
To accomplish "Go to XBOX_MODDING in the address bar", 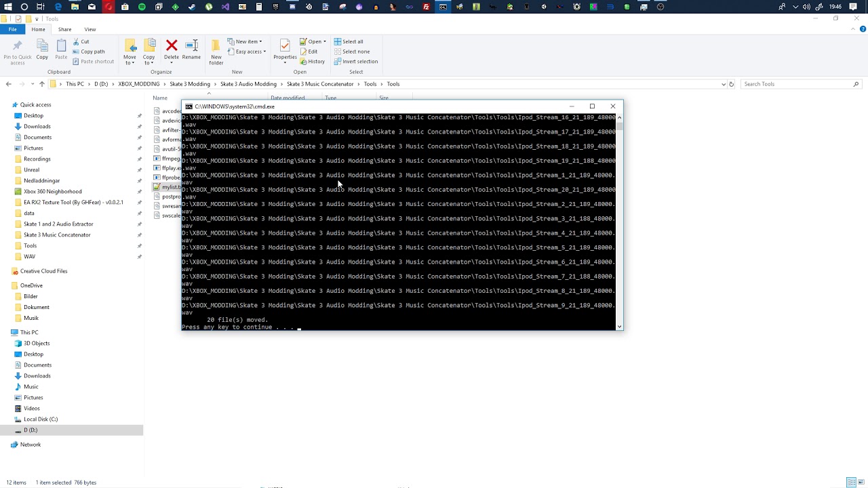I will click(x=139, y=84).
